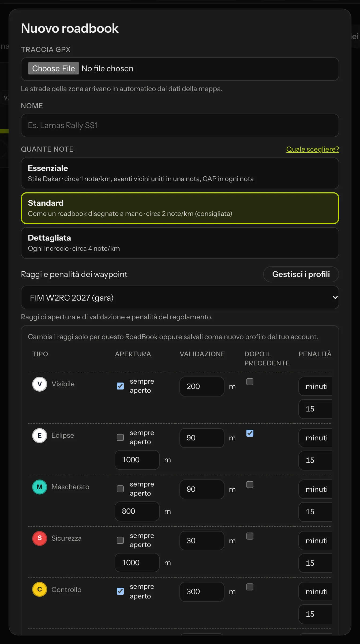Click the Eclipse waypoint E badge icon

40,435
